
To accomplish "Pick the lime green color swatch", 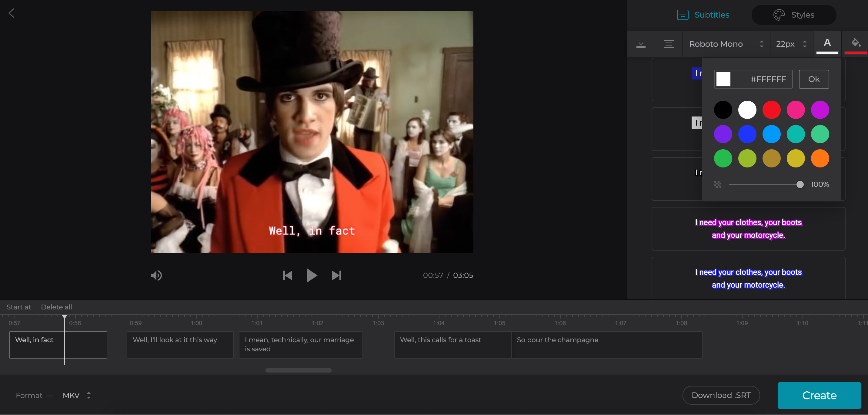I will [747, 158].
